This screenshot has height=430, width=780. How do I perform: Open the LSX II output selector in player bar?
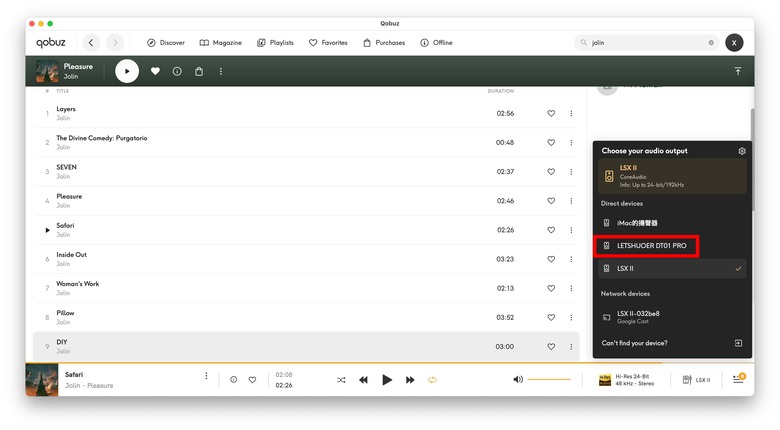coord(696,380)
